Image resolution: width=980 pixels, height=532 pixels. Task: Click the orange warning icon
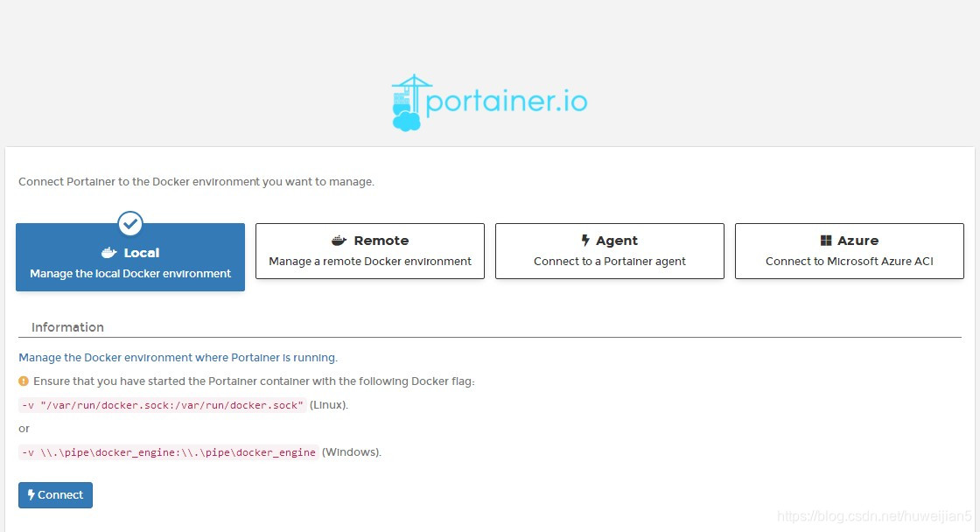click(24, 381)
